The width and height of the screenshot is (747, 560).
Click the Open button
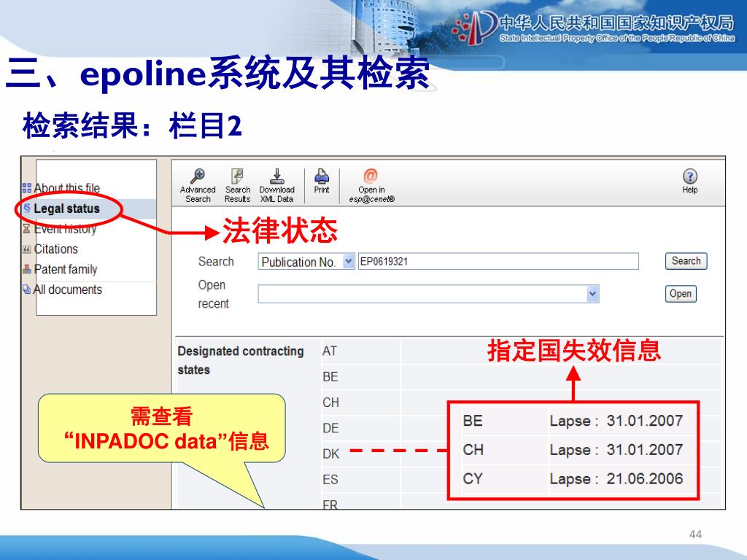click(x=681, y=294)
